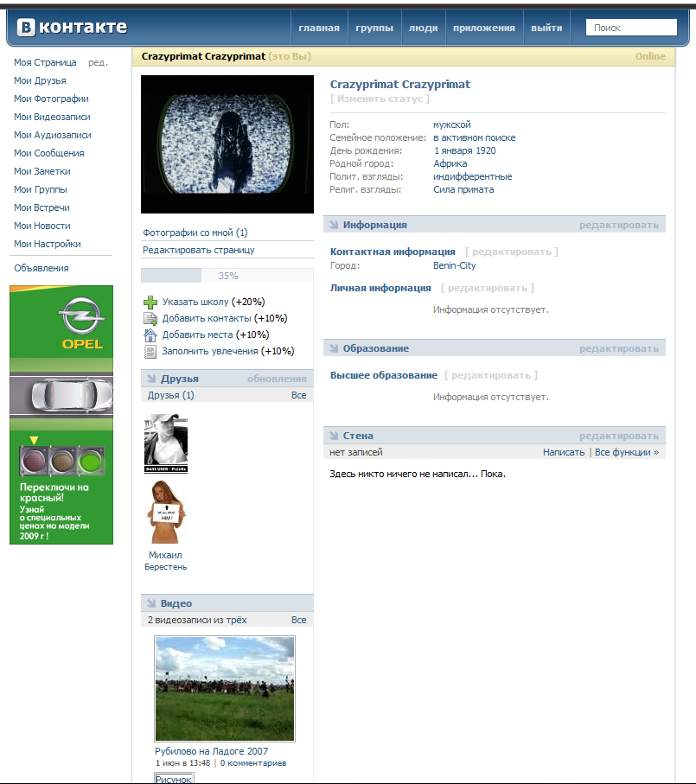Open Рубилово на Ладоге 2007 title link

(211, 751)
